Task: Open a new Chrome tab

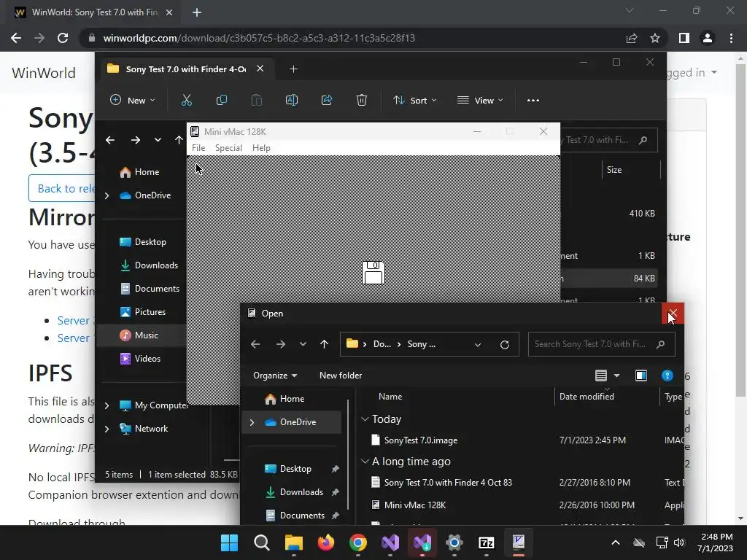Action: pyautogui.click(x=197, y=12)
